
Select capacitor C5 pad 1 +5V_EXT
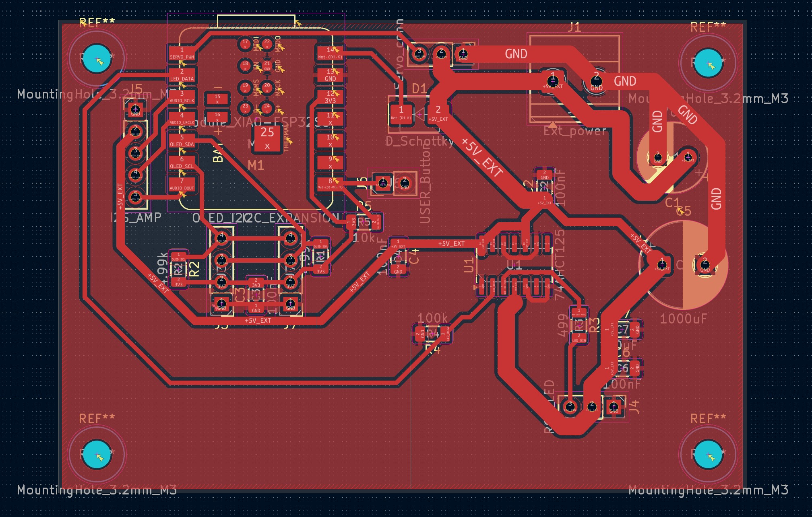click(662, 266)
